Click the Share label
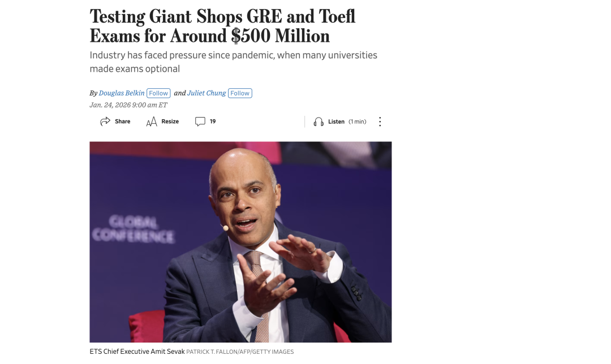Screen dimensions: 611x364 point(122,122)
